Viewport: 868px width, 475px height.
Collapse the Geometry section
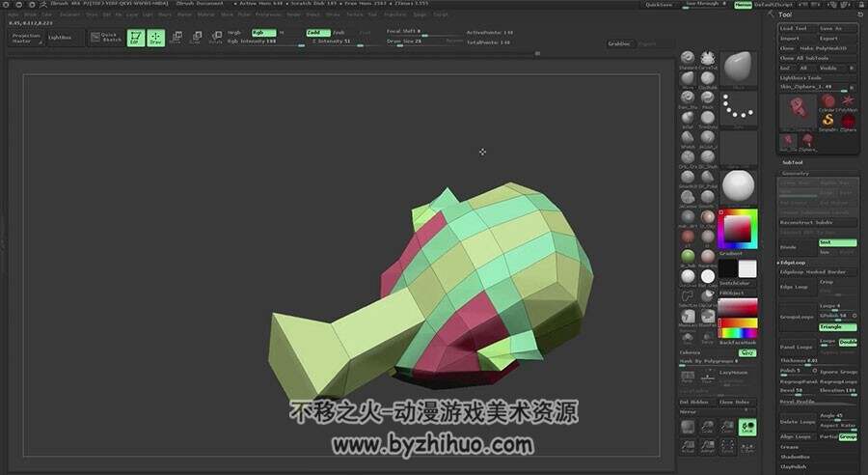[x=796, y=173]
